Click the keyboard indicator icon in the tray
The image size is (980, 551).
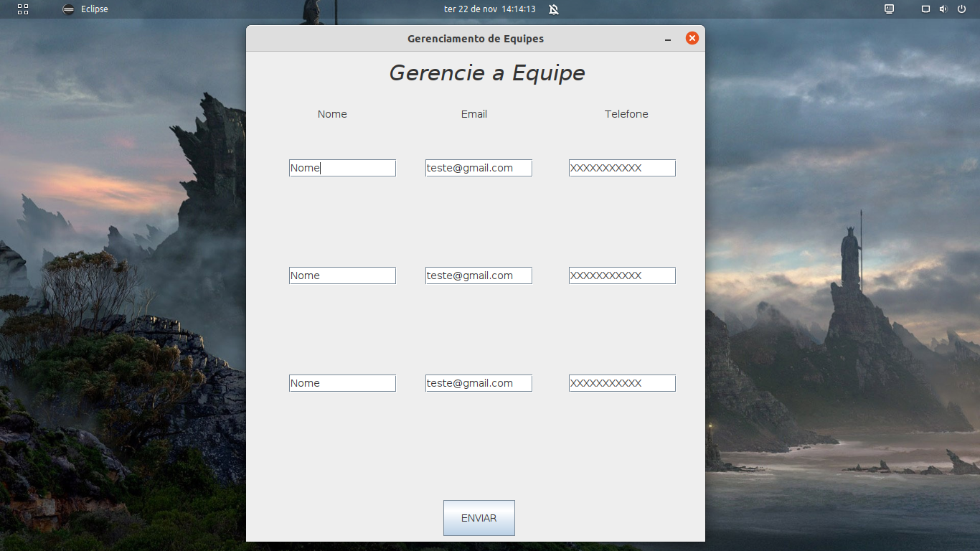pyautogui.click(x=888, y=9)
